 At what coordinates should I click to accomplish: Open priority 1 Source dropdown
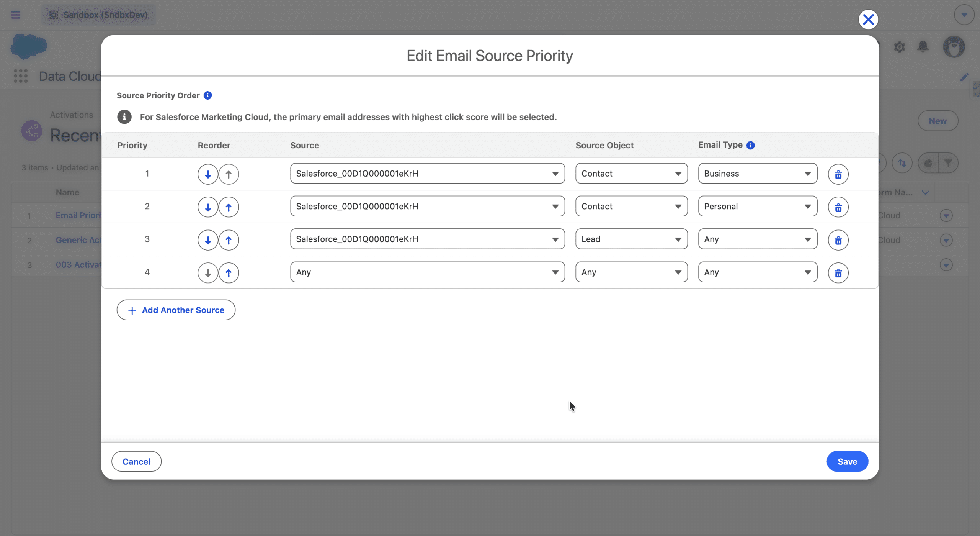pyautogui.click(x=427, y=174)
